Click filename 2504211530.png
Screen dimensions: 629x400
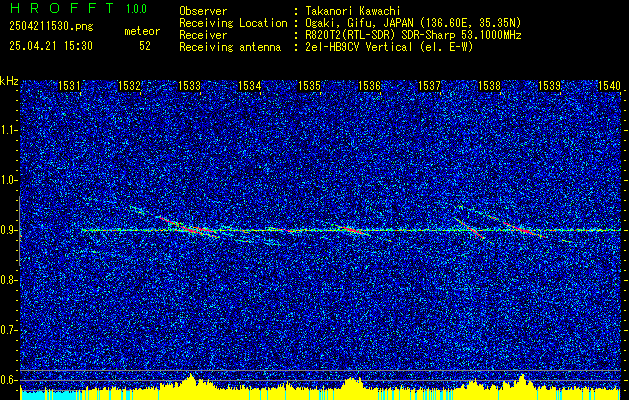tap(51, 27)
